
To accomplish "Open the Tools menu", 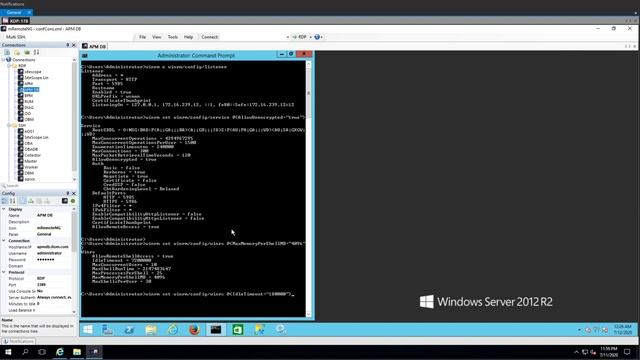I will (x=173, y=37).
